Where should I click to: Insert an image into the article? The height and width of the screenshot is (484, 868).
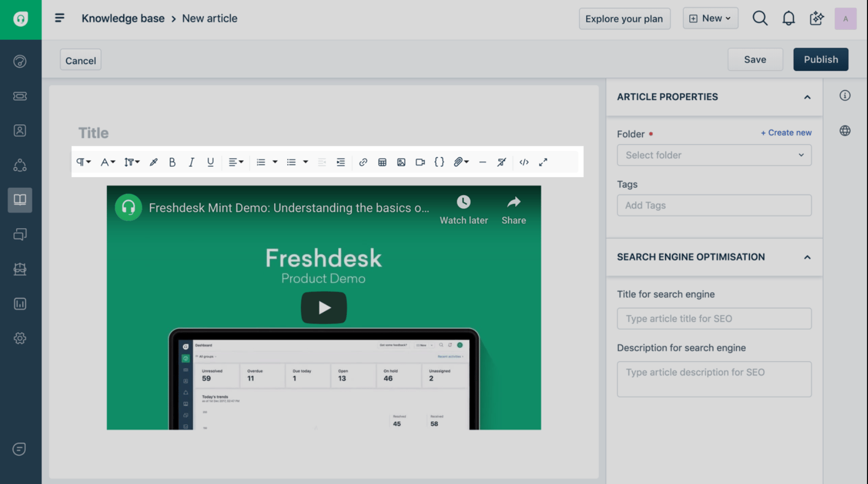point(401,162)
